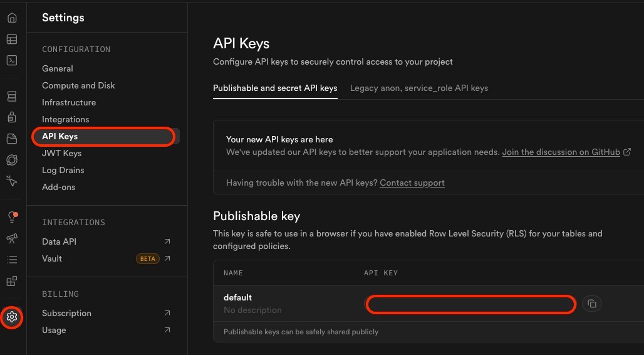The width and height of the screenshot is (644, 355).
Task: Copy the default publishable API key
Action: point(592,304)
